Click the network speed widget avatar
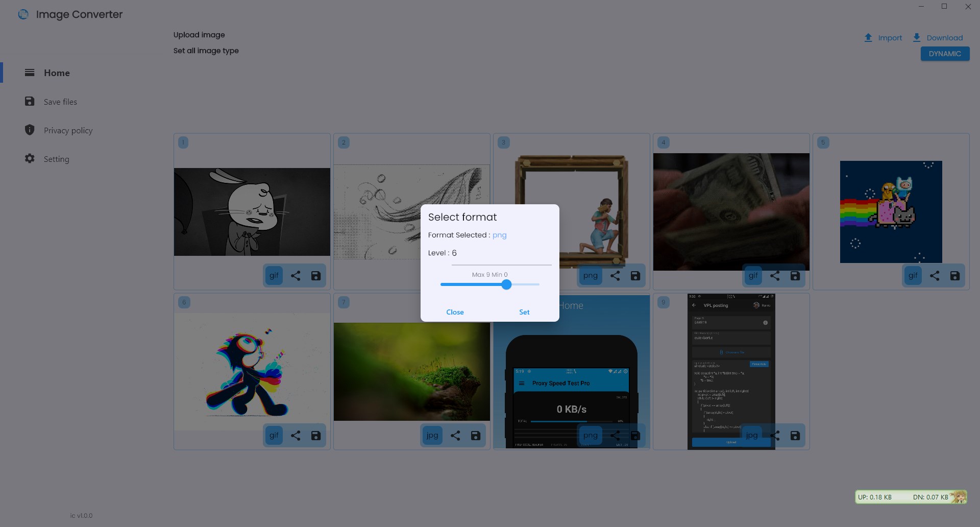The height and width of the screenshot is (527, 980). [x=959, y=497]
